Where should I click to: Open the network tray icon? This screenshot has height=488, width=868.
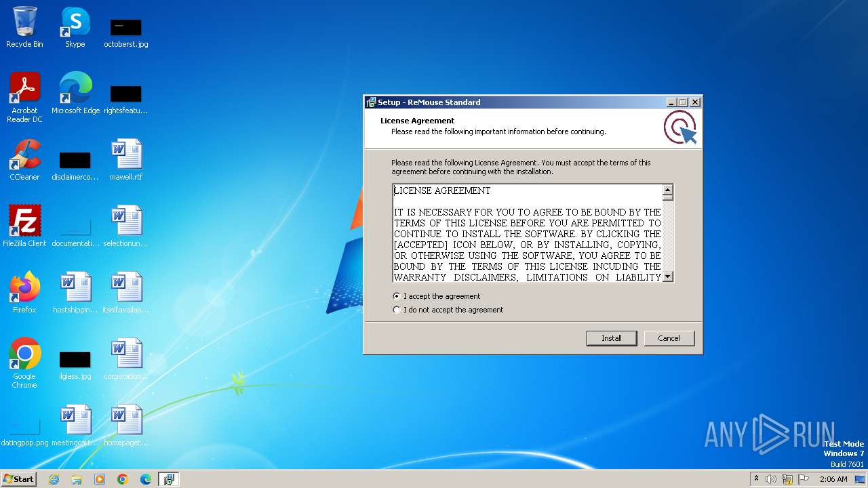coord(787,479)
